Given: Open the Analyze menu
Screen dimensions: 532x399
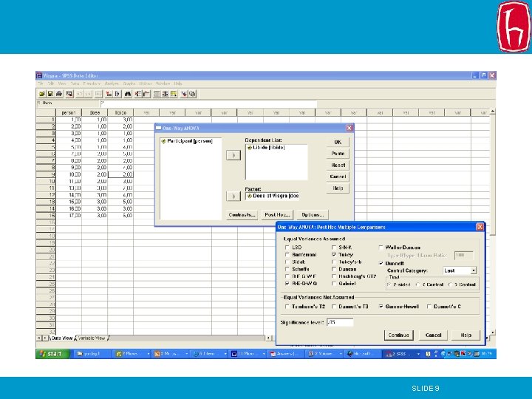Looking at the screenshot, I should [x=112, y=83].
